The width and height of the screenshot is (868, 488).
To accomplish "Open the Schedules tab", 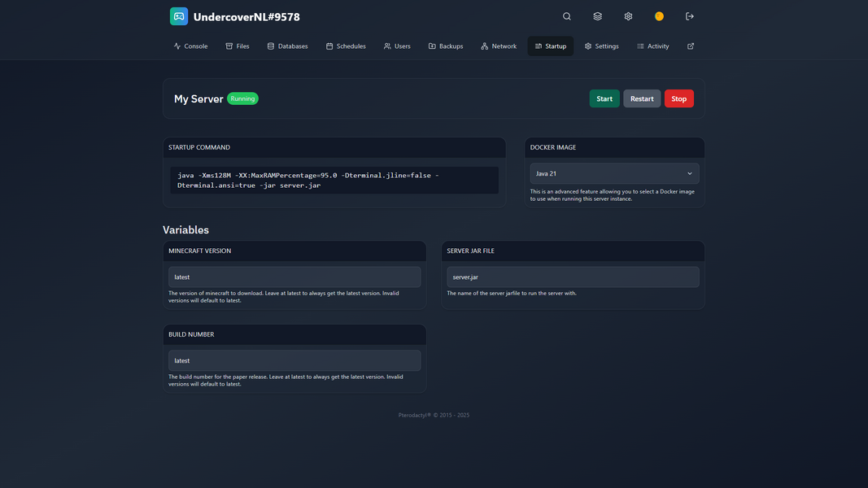I will pos(346,46).
